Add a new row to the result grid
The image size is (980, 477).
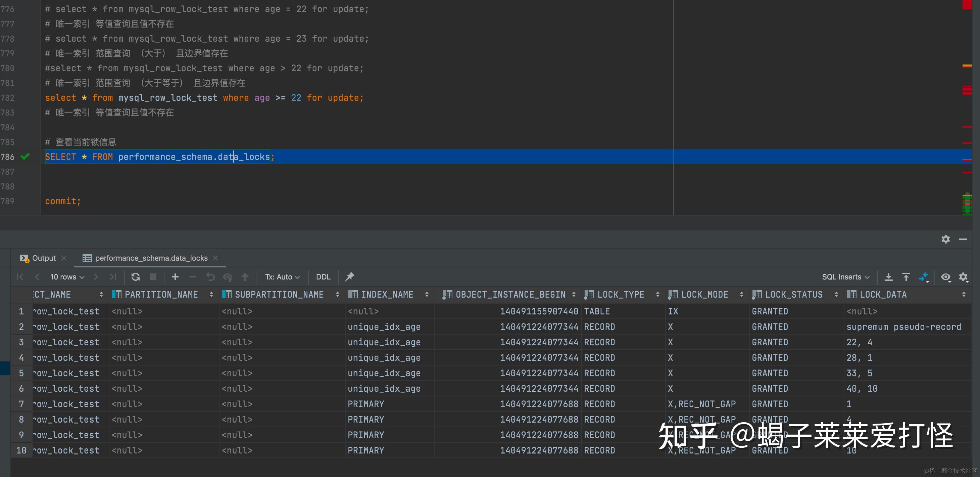[175, 277]
